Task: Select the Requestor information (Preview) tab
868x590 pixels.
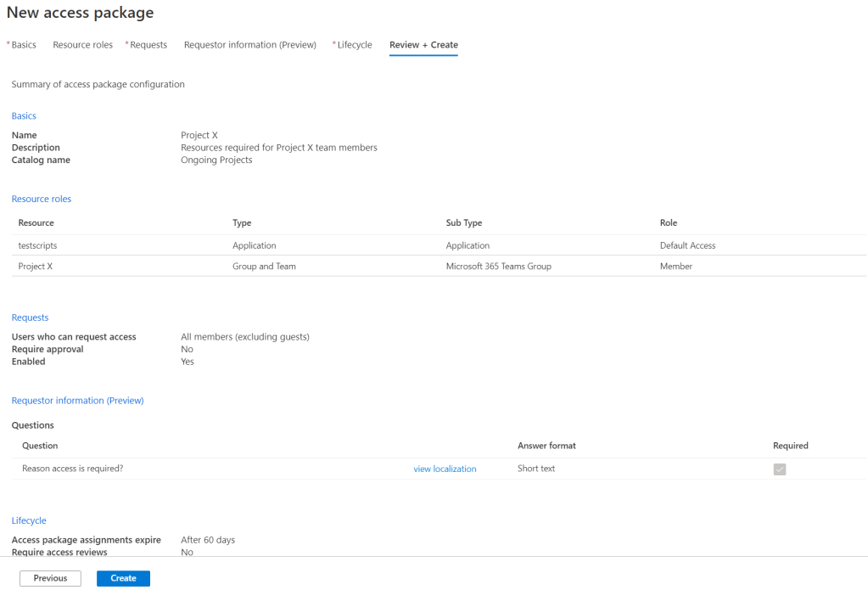Action: pos(249,45)
